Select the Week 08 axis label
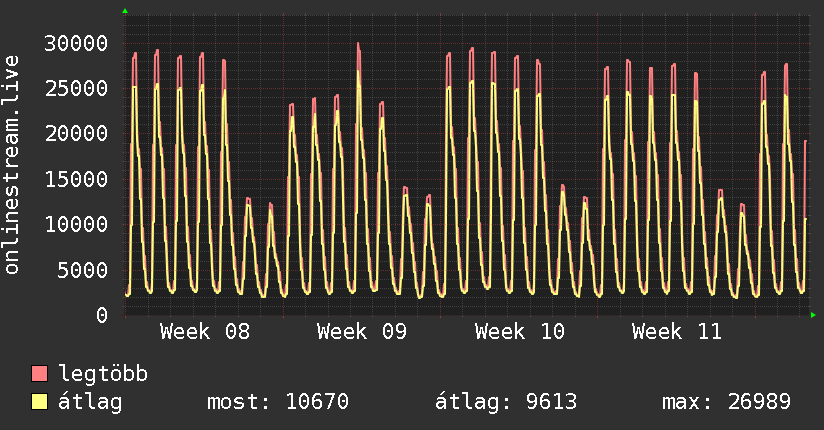This screenshot has width=824, height=430. pyautogui.click(x=205, y=332)
